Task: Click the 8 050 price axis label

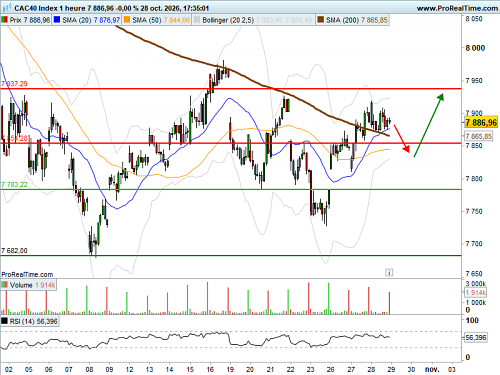Action: click(474, 19)
